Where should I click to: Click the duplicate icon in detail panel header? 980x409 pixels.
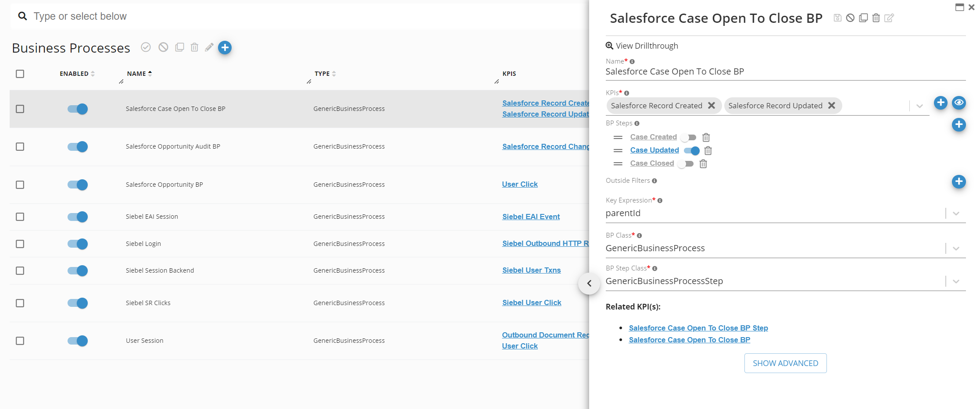point(863,18)
